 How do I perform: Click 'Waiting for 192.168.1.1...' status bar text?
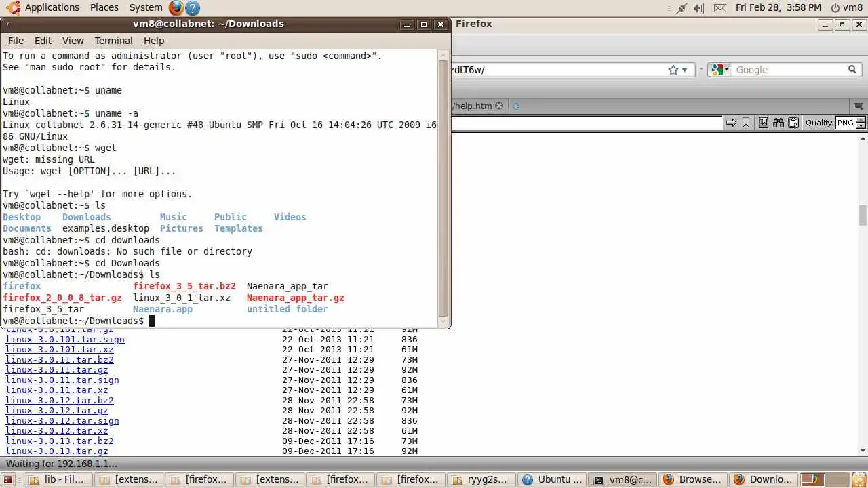pyautogui.click(x=62, y=464)
